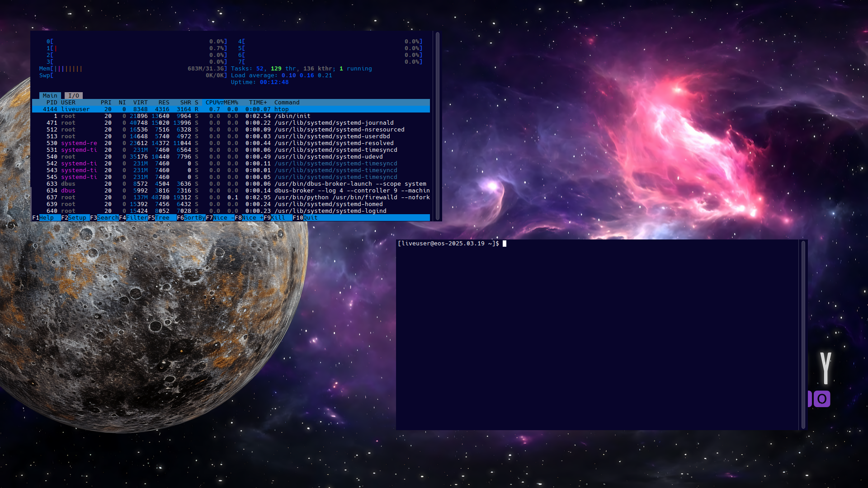
Task: Select PID 634 dbus-broker process row
Action: pos(231,191)
